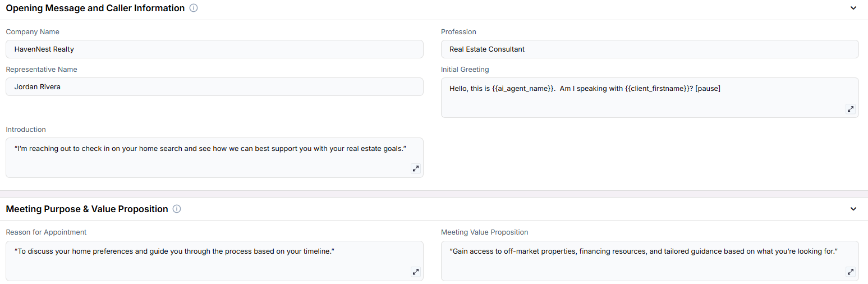The height and width of the screenshot is (284, 868).
Task: Collapse Opening Message and Caller Information section
Action: (853, 8)
